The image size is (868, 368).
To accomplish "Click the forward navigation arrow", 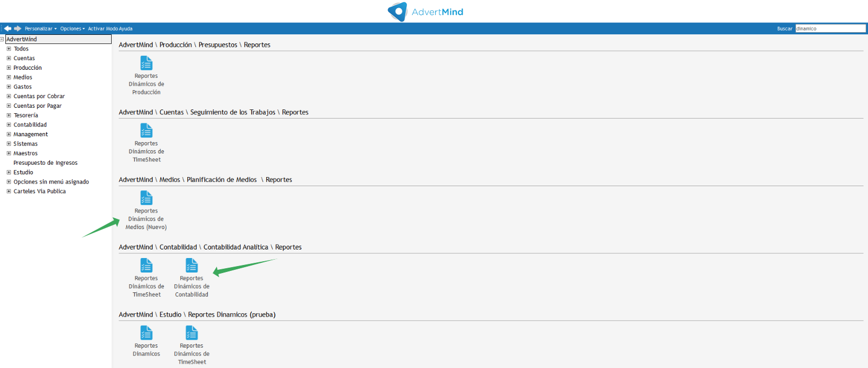I will click(x=18, y=28).
